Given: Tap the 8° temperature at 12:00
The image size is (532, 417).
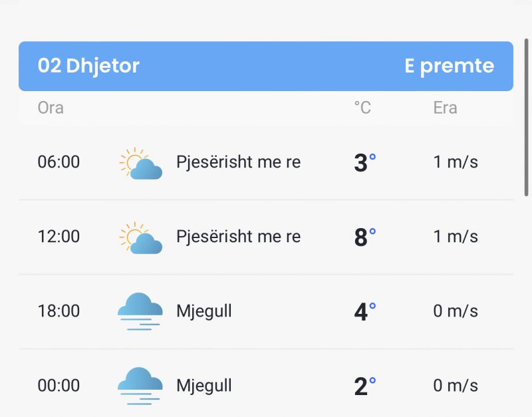Looking at the screenshot, I should 364,237.
